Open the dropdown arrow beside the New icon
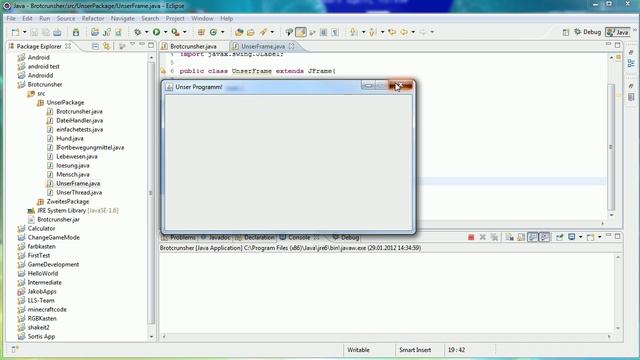 24,32
